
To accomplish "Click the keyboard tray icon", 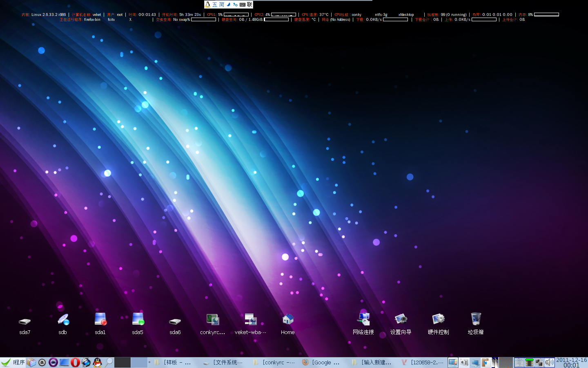I will [x=519, y=362].
